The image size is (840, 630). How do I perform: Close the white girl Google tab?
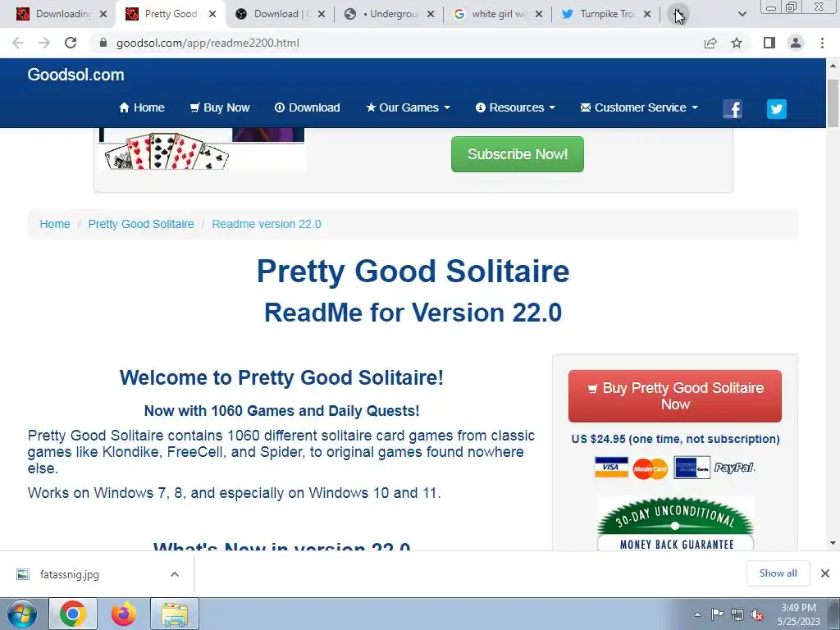tap(539, 15)
